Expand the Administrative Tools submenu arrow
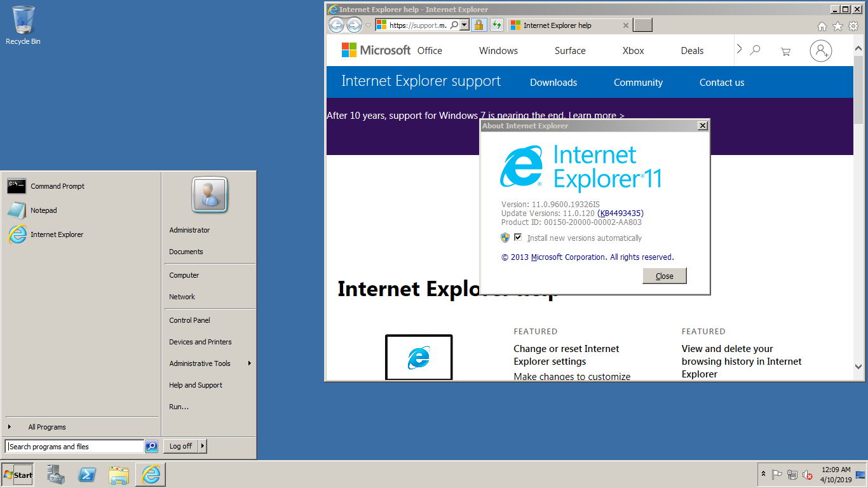The image size is (868, 488). [250, 363]
